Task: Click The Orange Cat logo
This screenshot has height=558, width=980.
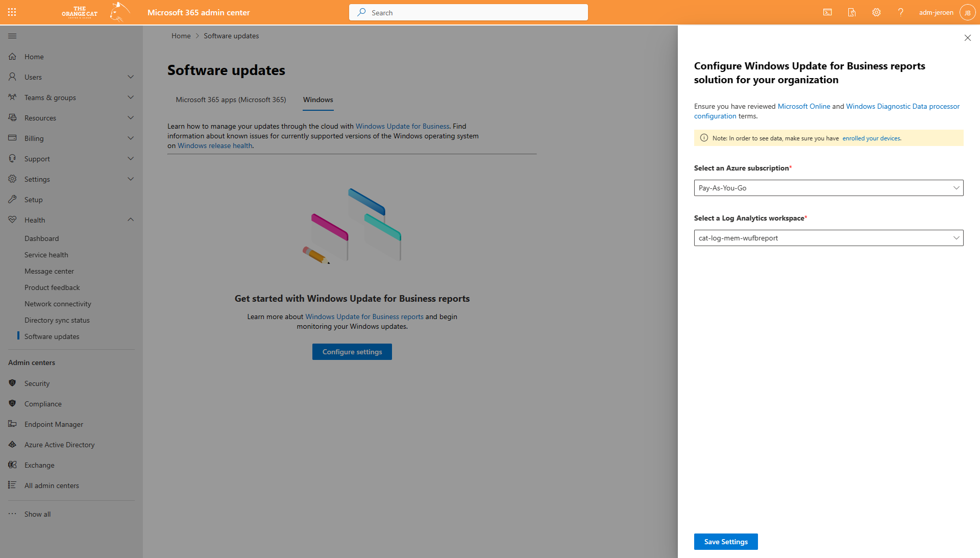Action: (x=95, y=12)
